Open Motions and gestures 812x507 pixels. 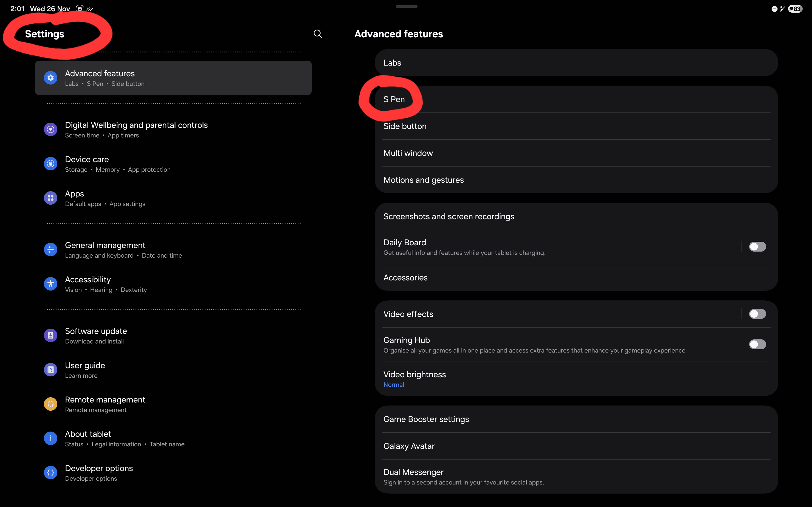coord(424,180)
